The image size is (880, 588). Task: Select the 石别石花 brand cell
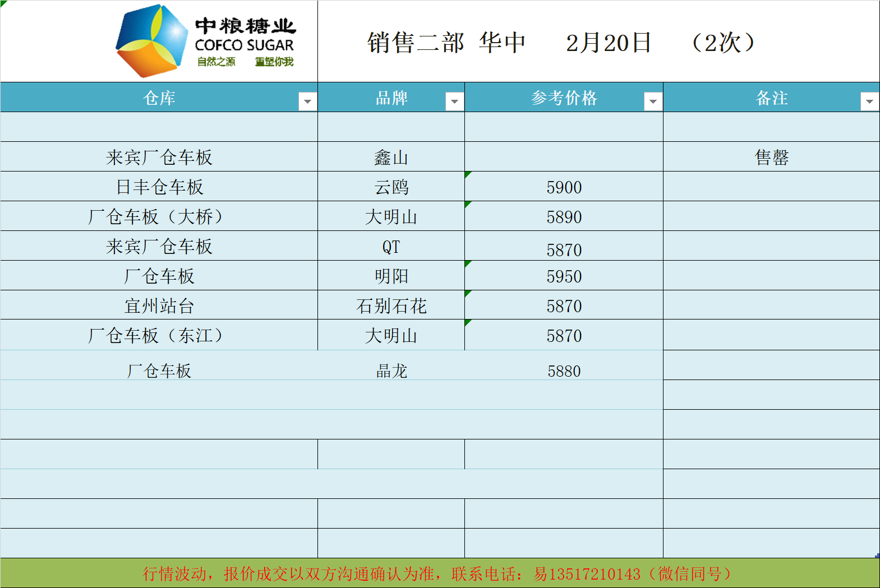click(391, 306)
